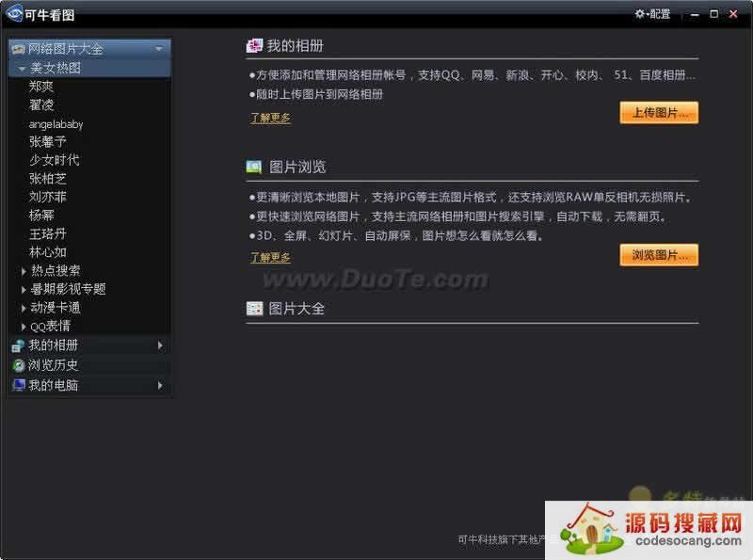753x560 pixels.
Task: Click the 浏览图片 button
Action: pos(659,255)
